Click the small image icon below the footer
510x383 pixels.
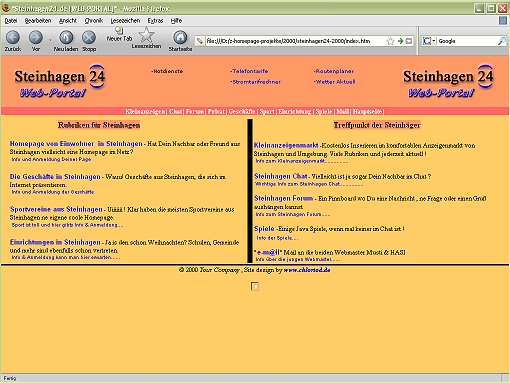click(x=255, y=286)
